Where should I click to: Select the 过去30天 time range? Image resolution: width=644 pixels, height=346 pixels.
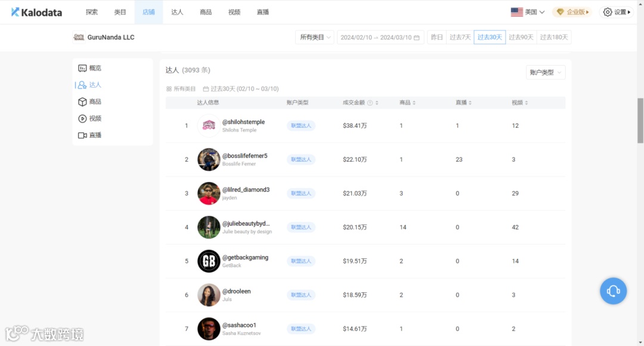490,38
